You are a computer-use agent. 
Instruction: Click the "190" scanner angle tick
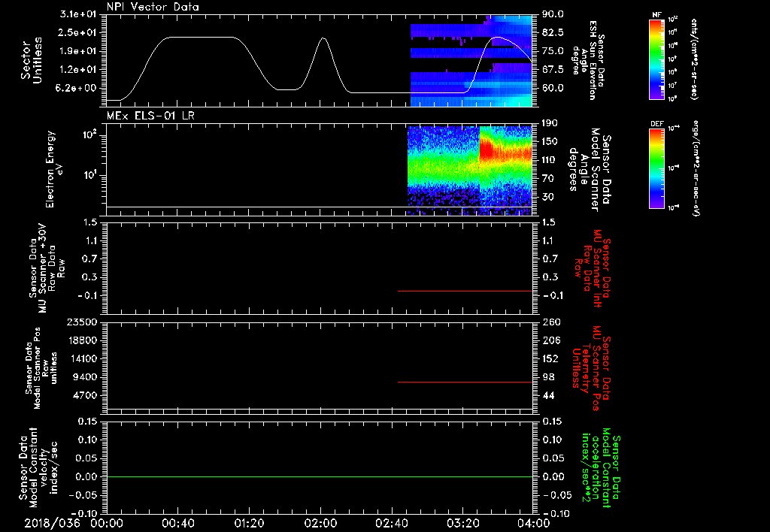tap(550, 123)
